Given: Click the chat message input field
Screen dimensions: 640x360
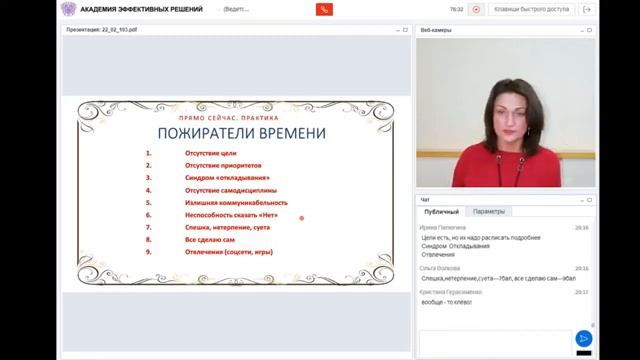Looking at the screenshot, I should [x=495, y=343].
